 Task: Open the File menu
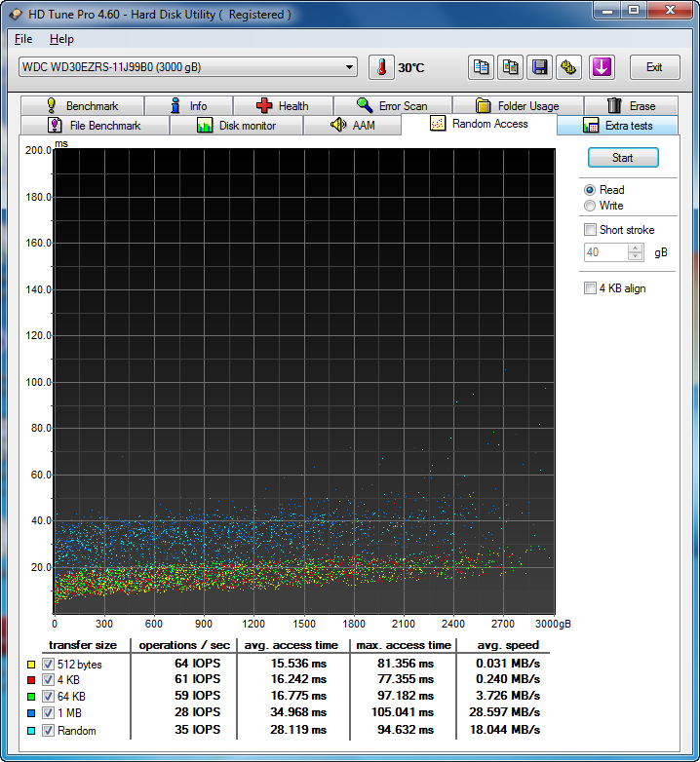click(23, 39)
